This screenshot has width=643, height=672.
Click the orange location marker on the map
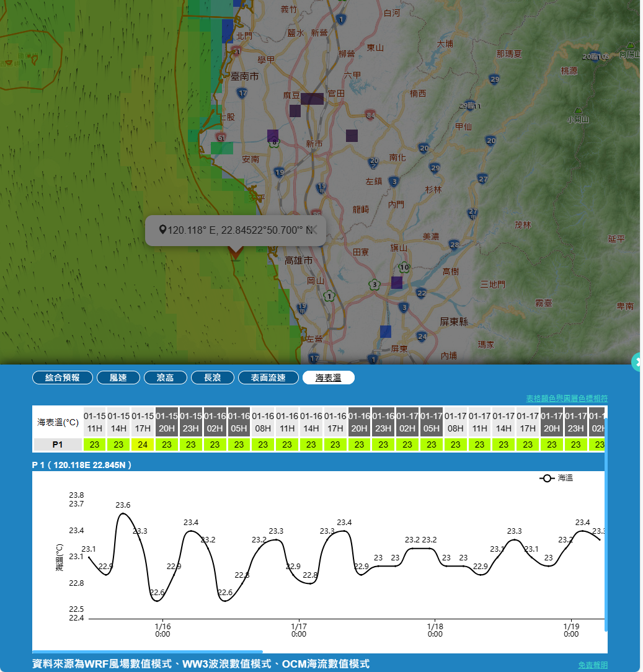pos(235,253)
